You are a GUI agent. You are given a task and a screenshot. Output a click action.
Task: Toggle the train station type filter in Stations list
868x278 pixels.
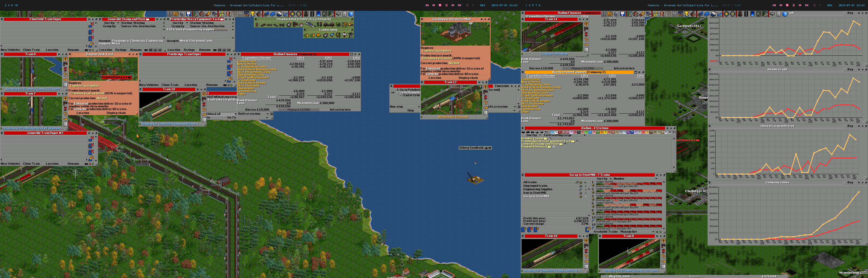pos(523,132)
